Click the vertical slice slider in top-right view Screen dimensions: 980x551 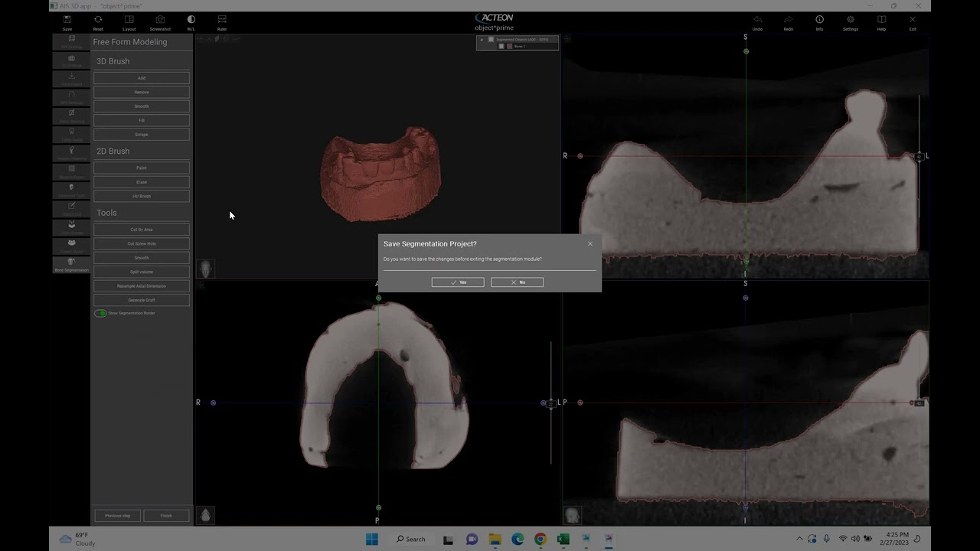920,157
